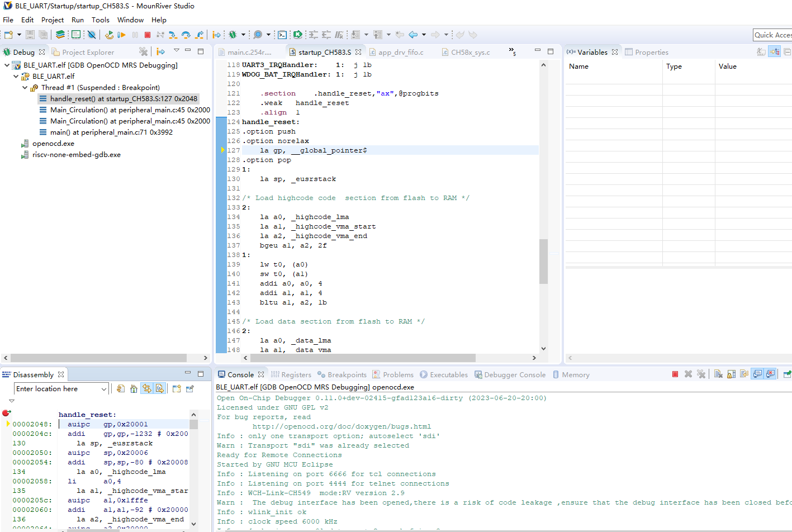The height and width of the screenshot is (532, 792).
Task: Click the Step Return toolbar icon
Action: point(199,35)
